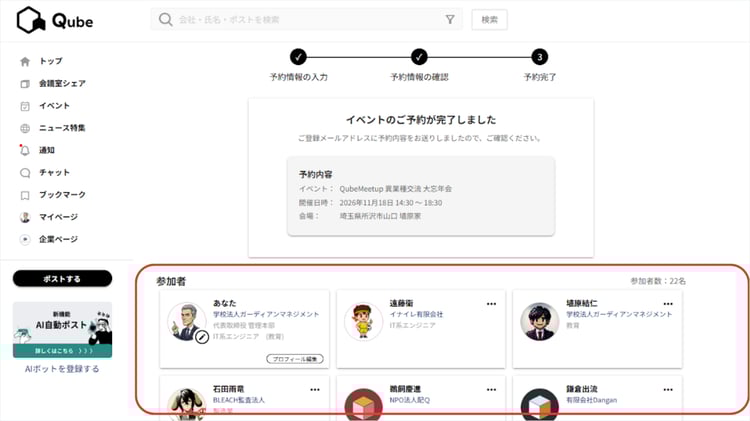Open the NPO法人配Q company link
The height and width of the screenshot is (421, 750).
[409, 400]
